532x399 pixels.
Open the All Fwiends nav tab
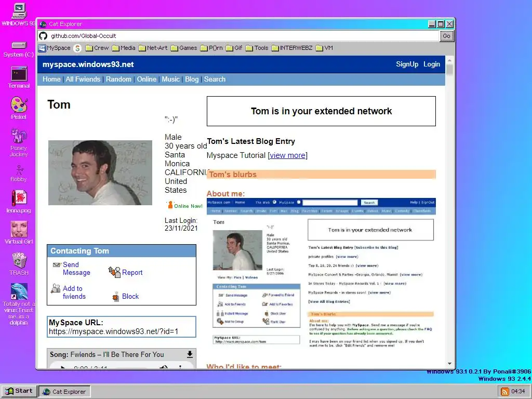[83, 79]
